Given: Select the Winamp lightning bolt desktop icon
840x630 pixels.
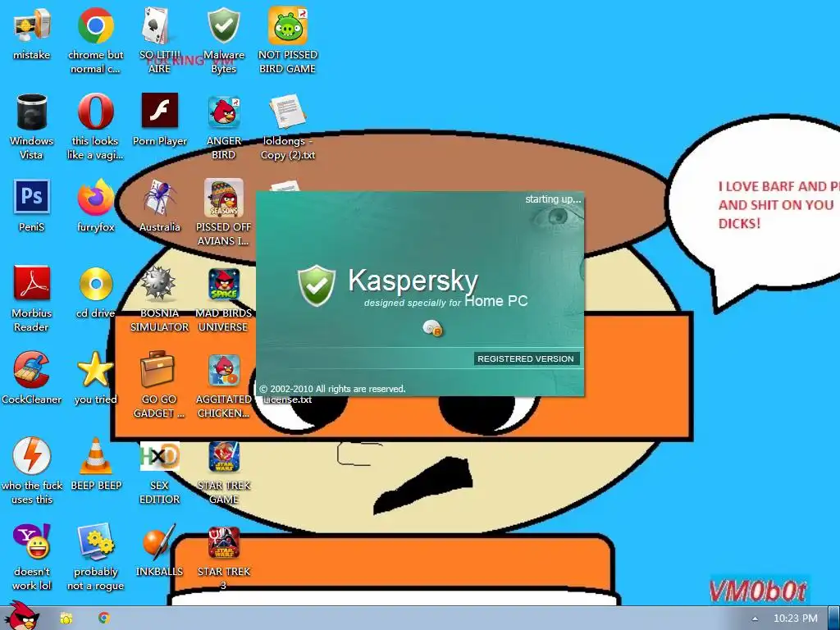Looking at the screenshot, I should (x=32, y=455).
